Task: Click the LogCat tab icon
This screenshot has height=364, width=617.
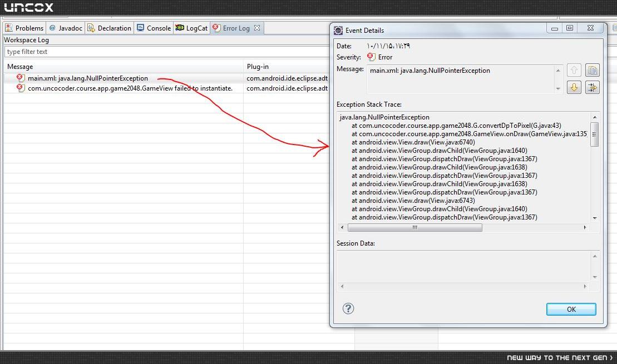Action: (x=180, y=28)
